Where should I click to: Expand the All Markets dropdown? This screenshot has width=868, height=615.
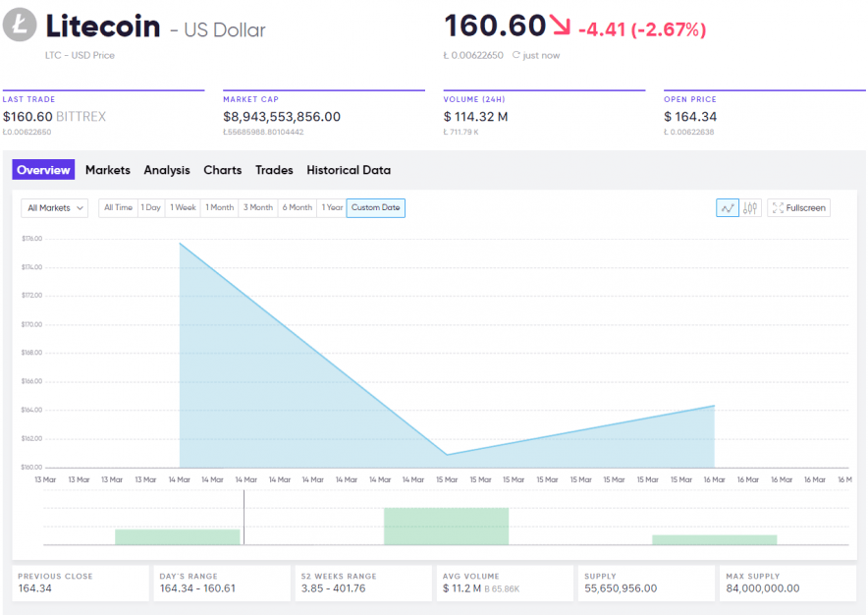55,208
